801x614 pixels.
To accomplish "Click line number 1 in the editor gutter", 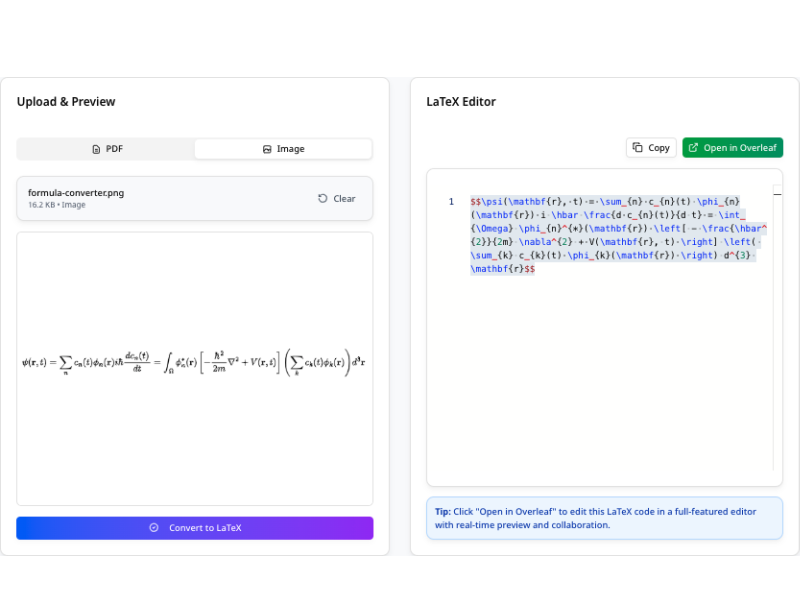I will (451, 201).
